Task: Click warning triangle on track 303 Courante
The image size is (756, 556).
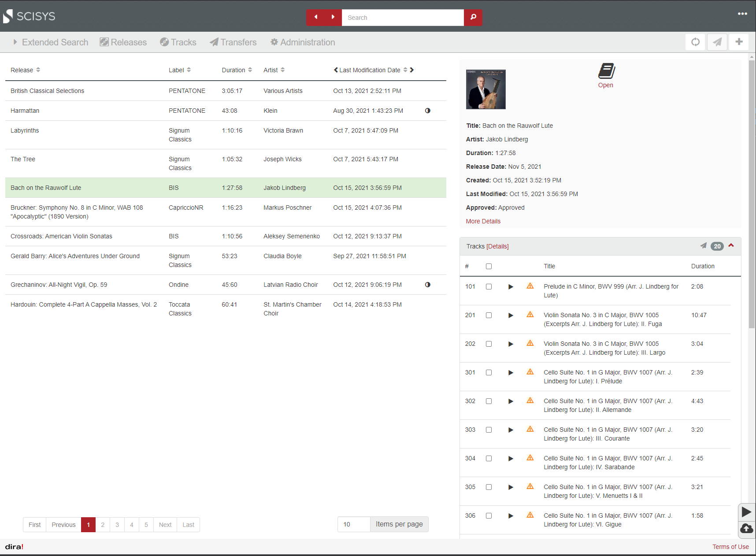Action: (x=530, y=429)
